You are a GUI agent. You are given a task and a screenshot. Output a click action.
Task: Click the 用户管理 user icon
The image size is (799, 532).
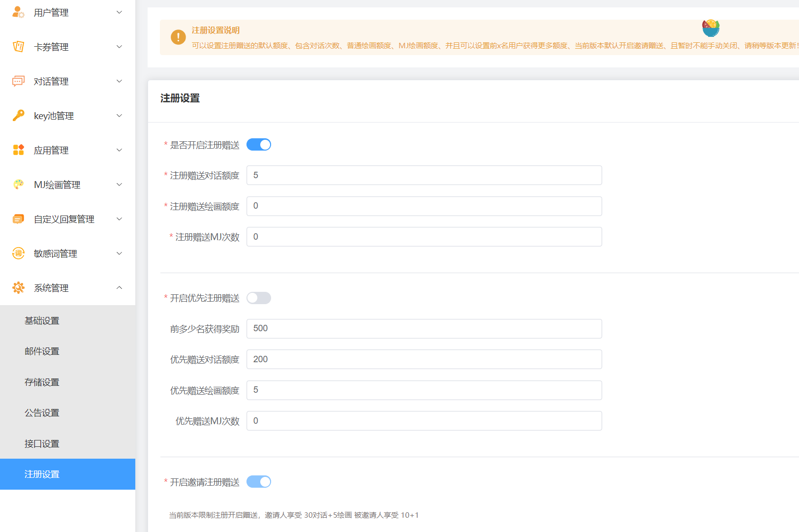click(x=18, y=12)
